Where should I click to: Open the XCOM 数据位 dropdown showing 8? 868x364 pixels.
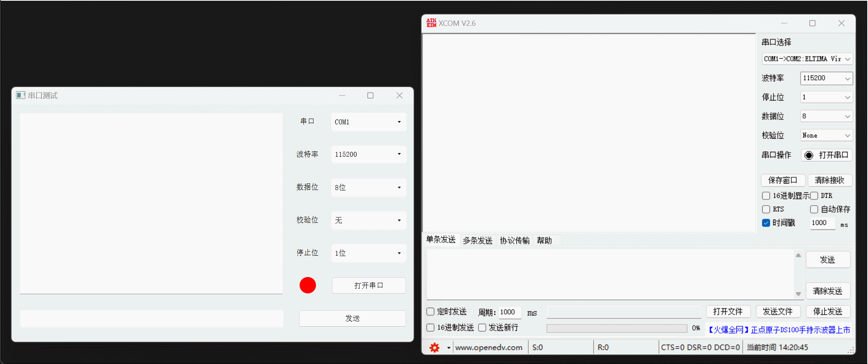(x=827, y=116)
